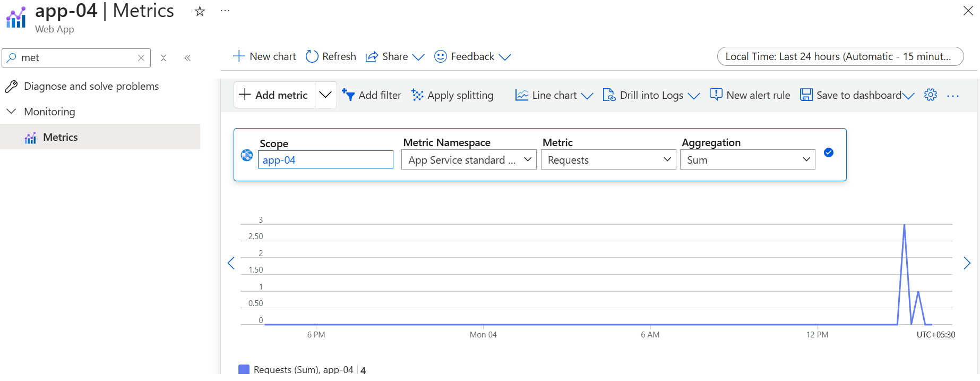Click the '6 PM' axis label
The width and height of the screenshot is (980, 381).
pyautogui.click(x=316, y=335)
